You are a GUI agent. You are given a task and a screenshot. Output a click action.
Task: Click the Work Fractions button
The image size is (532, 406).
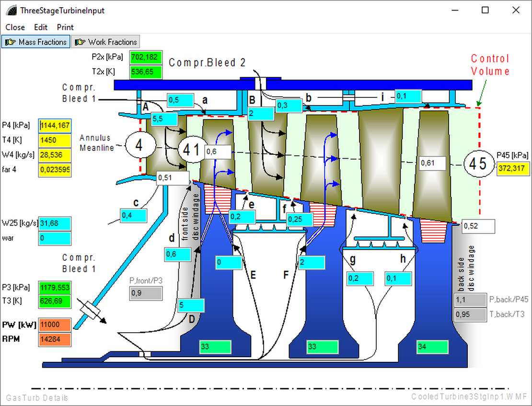pos(106,42)
